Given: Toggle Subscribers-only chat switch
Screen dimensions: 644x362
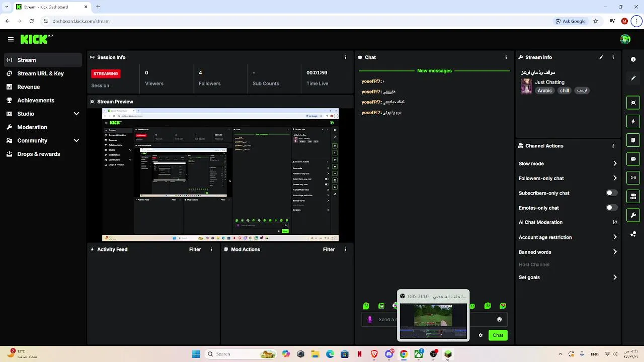Looking at the screenshot, I should pos(611,193).
